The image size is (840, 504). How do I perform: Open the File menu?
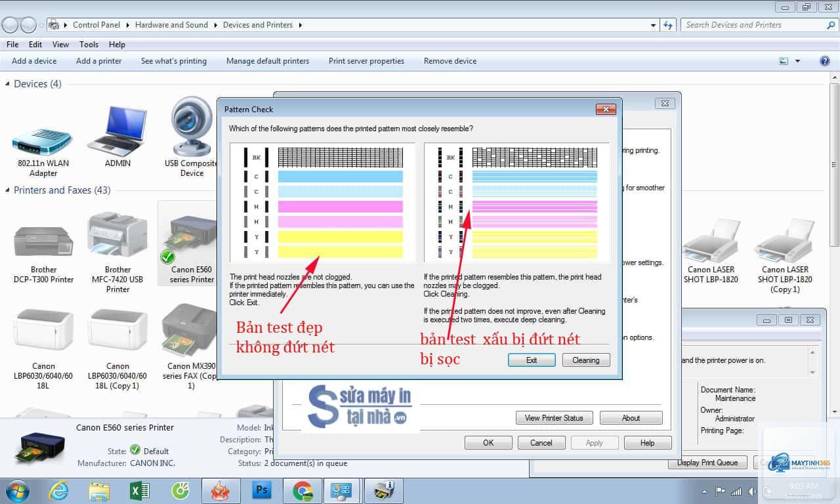[x=12, y=45]
